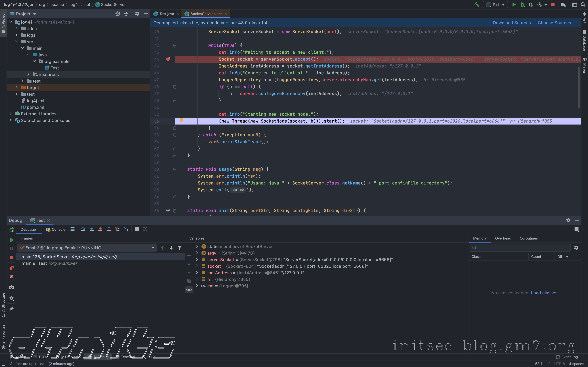Click the Step Into debug icon
The image size is (588, 367).
[x=92, y=229]
